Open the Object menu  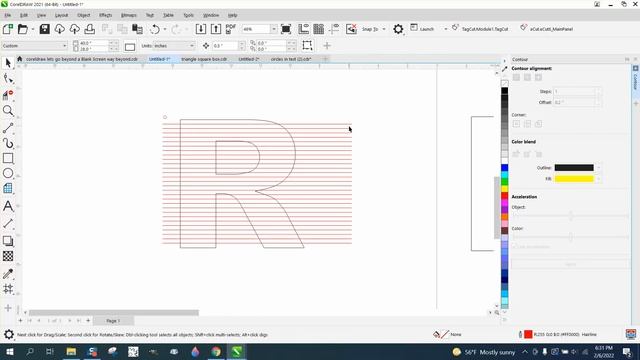click(84, 15)
